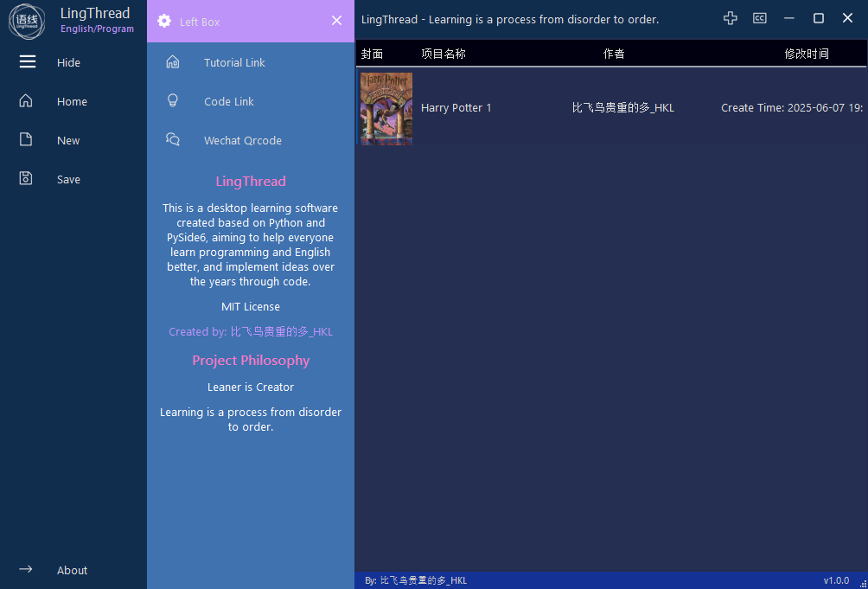Screen dimensions: 868x589
Task: Click the About item in the sidebar
Action: (72, 569)
